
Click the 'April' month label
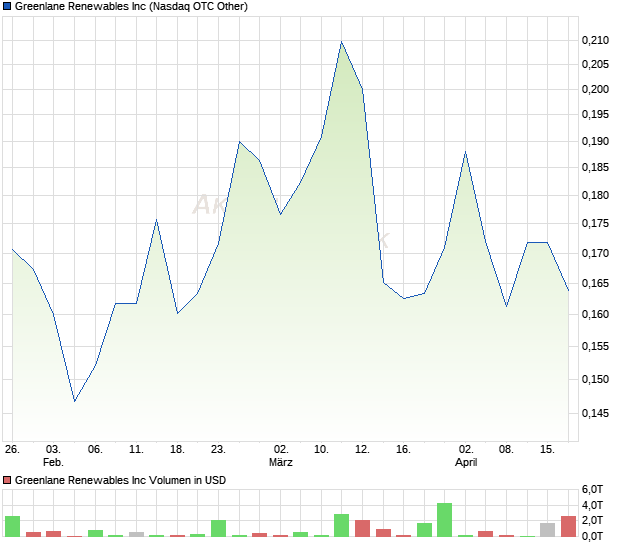point(466,462)
